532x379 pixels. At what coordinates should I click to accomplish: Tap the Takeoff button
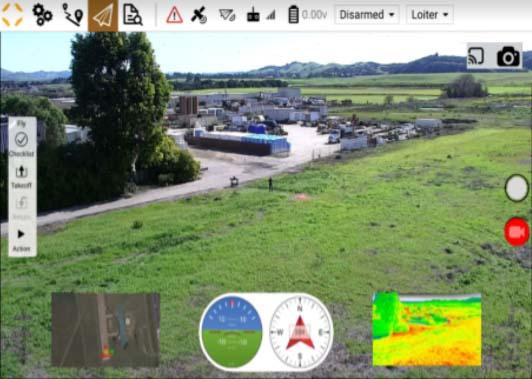tap(21, 176)
